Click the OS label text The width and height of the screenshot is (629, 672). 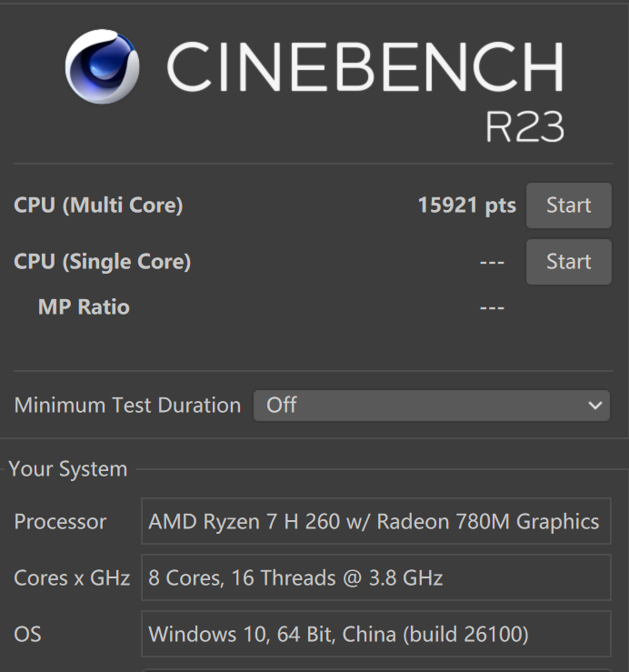(27, 634)
